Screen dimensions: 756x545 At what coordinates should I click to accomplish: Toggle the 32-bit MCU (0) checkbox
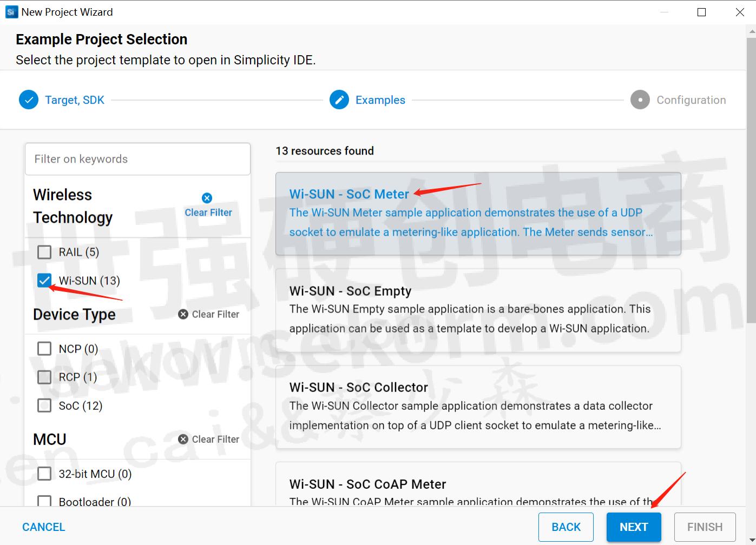point(44,474)
